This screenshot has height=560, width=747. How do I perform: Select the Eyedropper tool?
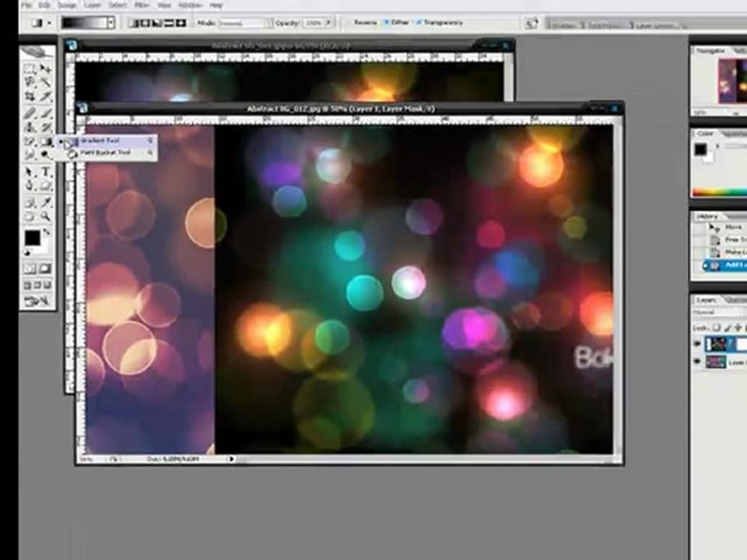tap(45, 202)
